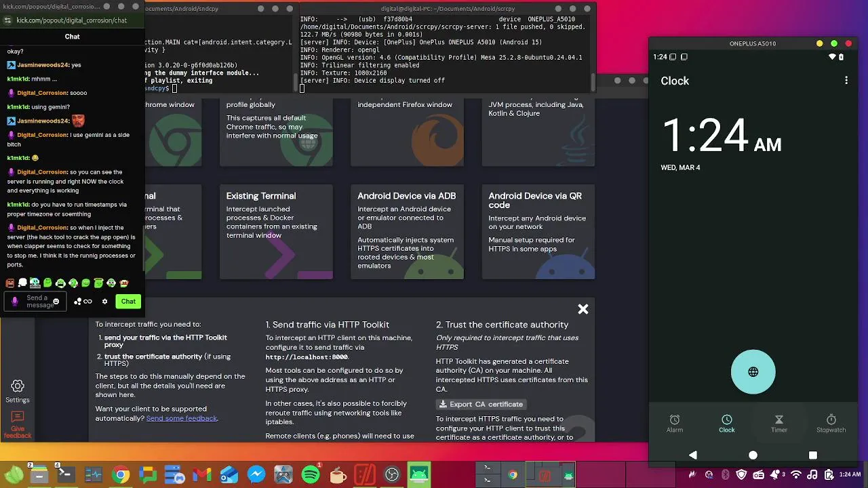Select the Android Device via QR code card
This screenshot has height=488, width=868.
click(x=538, y=232)
